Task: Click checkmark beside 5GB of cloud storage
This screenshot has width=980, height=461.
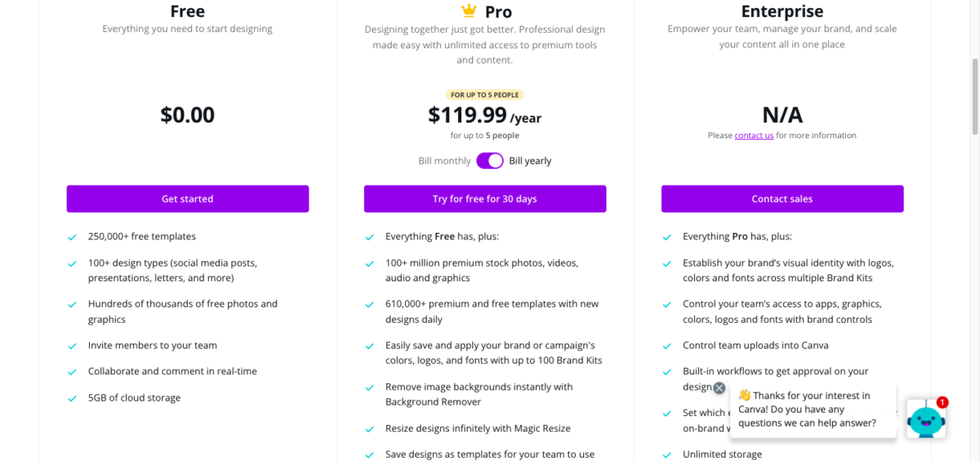Action: (73, 398)
